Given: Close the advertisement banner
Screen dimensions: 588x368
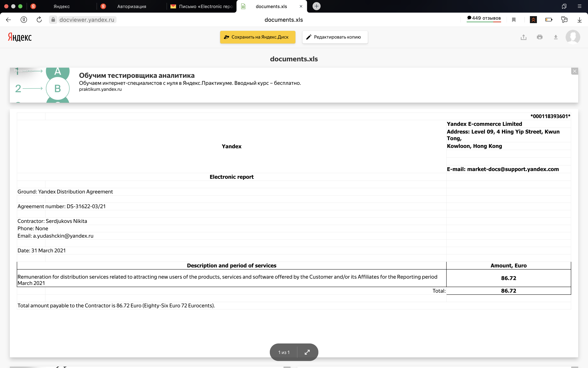Looking at the screenshot, I should (574, 71).
